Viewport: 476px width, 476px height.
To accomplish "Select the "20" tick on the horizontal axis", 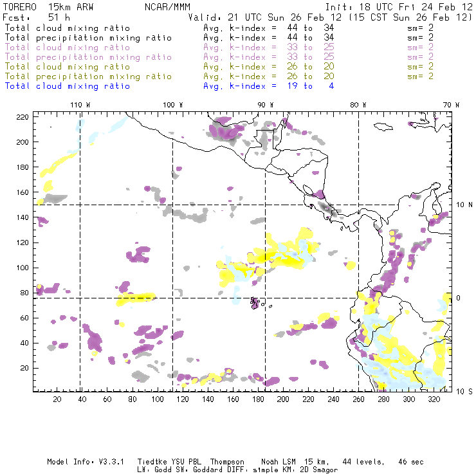I will click(57, 399).
